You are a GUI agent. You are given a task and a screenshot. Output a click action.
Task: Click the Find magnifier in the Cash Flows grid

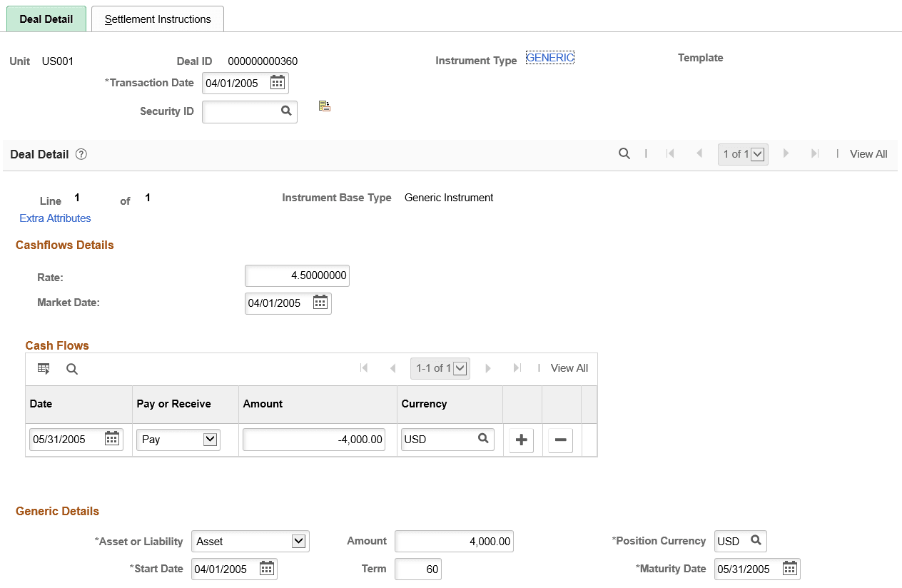71,368
